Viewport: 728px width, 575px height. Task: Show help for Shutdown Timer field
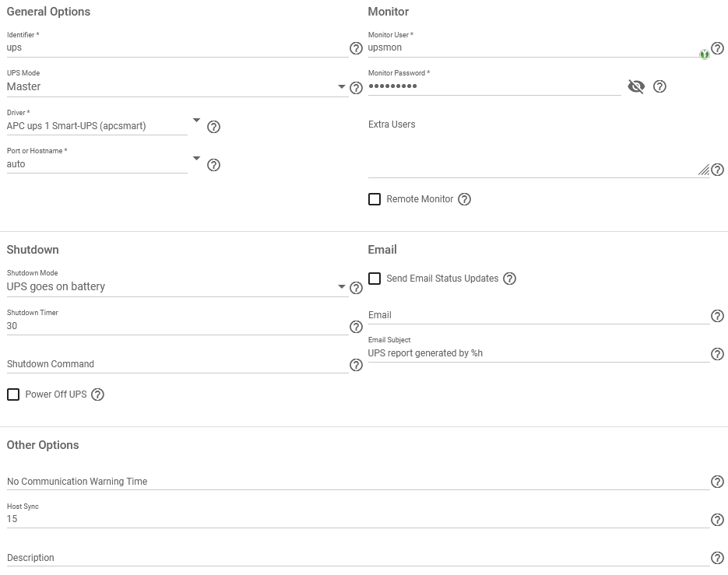click(356, 327)
